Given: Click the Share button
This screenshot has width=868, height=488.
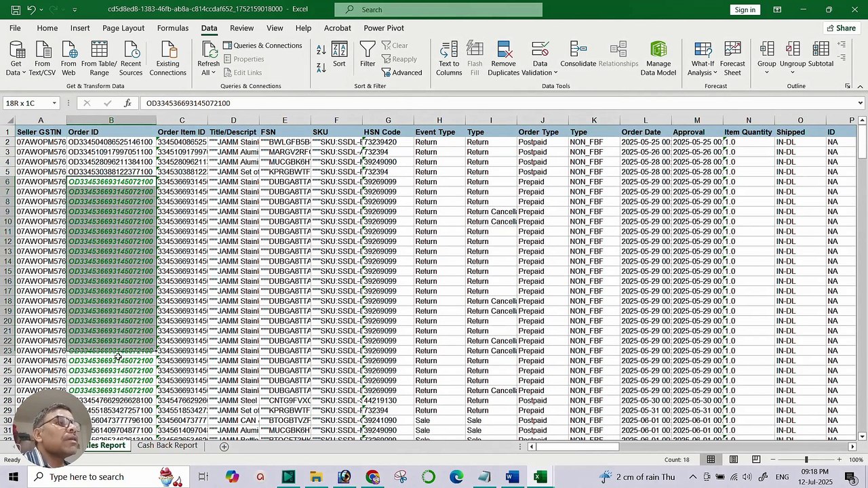Looking at the screenshot, I should point(840,28).
